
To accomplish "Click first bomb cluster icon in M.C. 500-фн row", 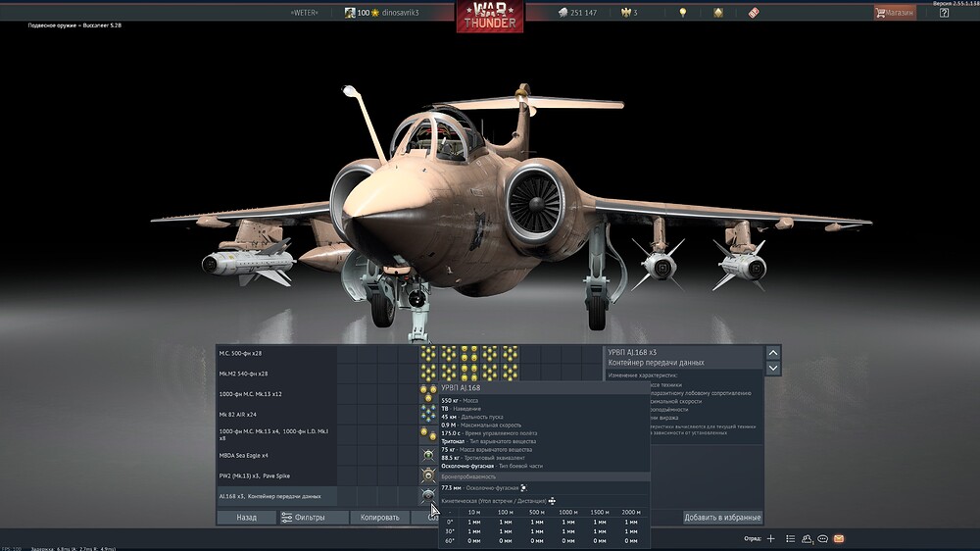I will [x=428, y=353].
